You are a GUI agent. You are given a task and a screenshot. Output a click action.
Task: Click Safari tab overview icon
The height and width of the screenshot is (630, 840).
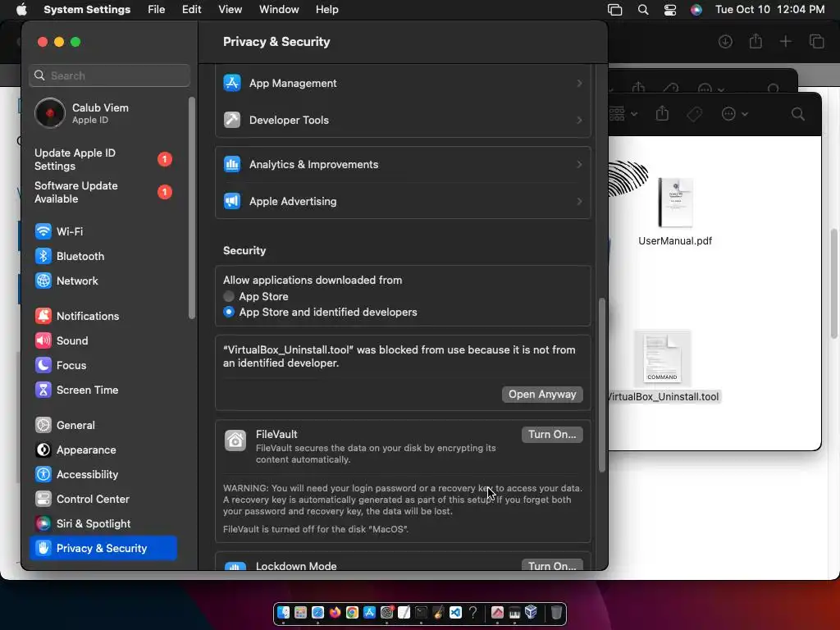(x=816, y=41)
